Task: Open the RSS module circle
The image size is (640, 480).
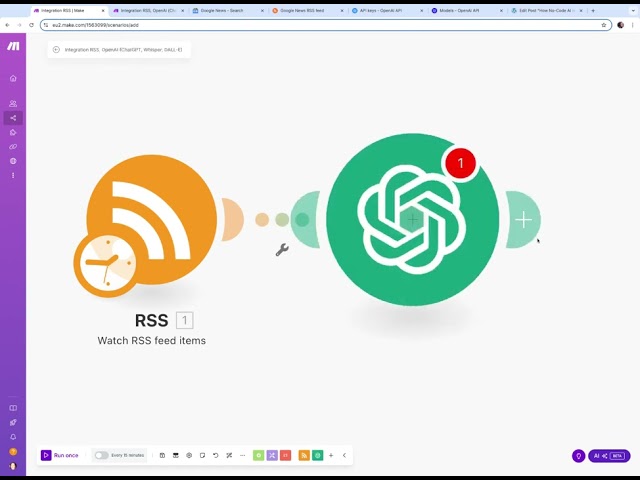Action: [x=151, y=220]
